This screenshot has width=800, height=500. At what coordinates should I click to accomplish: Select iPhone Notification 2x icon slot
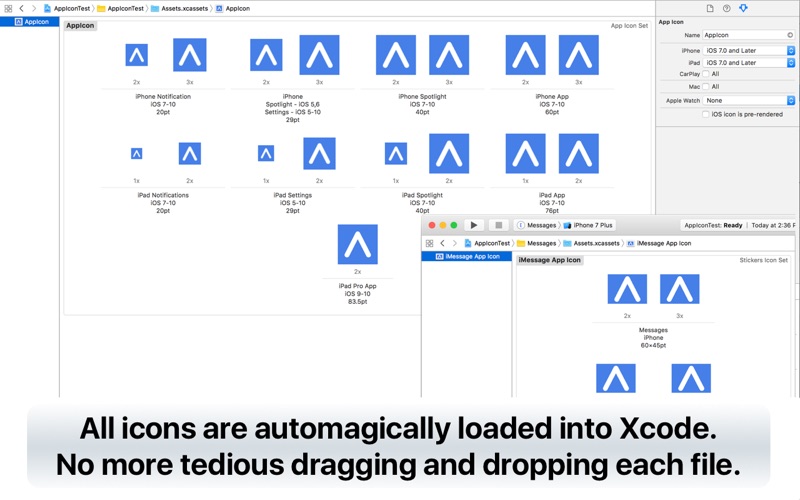coord(137,55)
